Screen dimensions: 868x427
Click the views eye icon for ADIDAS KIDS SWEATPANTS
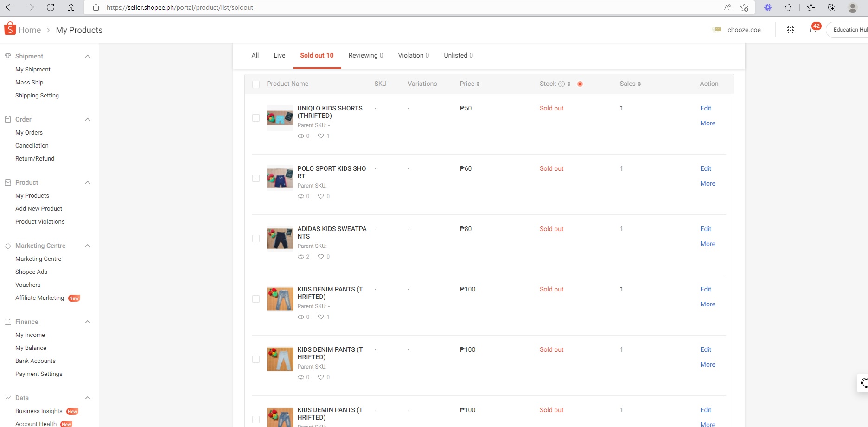pyautogui.click(x=301, y=257)
